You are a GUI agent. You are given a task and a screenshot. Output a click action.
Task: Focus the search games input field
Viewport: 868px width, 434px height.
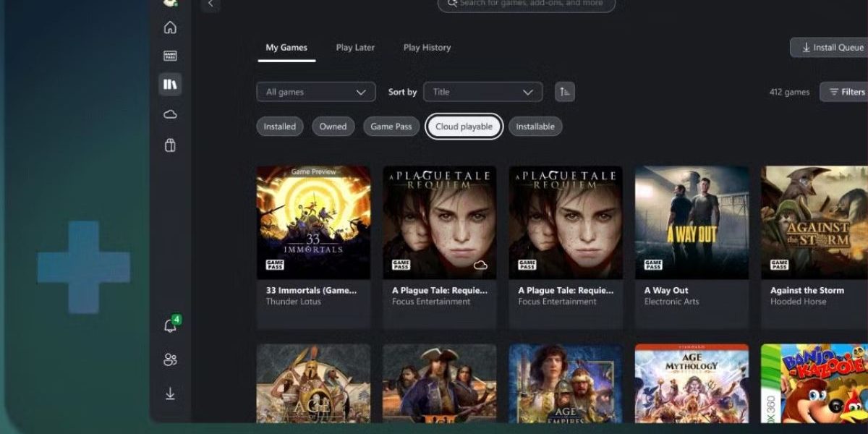[x=527, y=4]
